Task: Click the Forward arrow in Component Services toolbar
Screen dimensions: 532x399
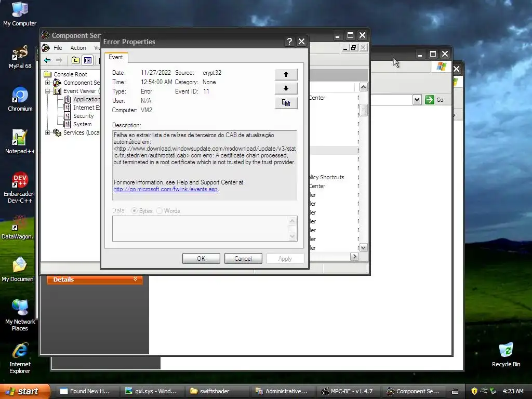Action: tap(59, 60)
